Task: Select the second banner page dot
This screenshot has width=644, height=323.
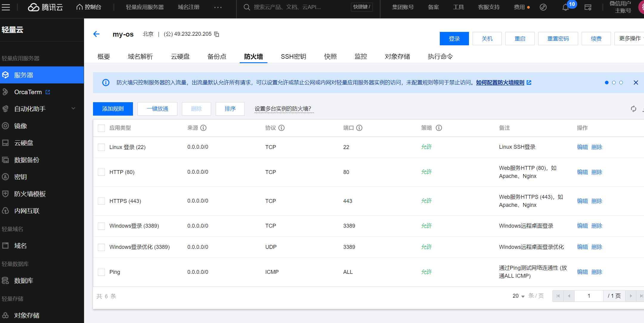Action: tap(614, 83)
